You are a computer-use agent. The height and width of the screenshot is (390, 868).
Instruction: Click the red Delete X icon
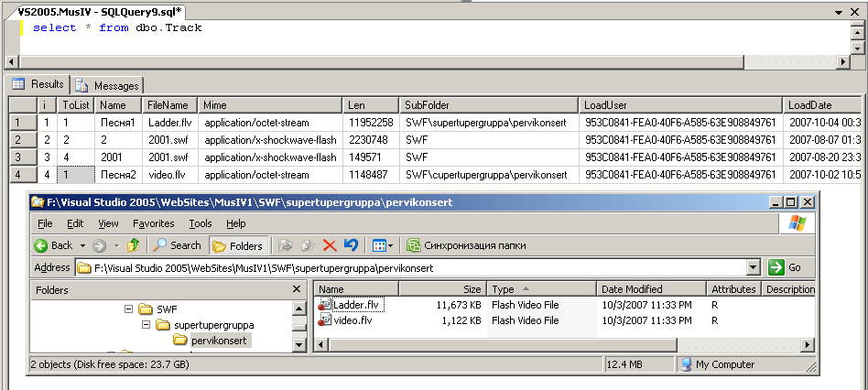pyautogui.click(x=330, y=245)
